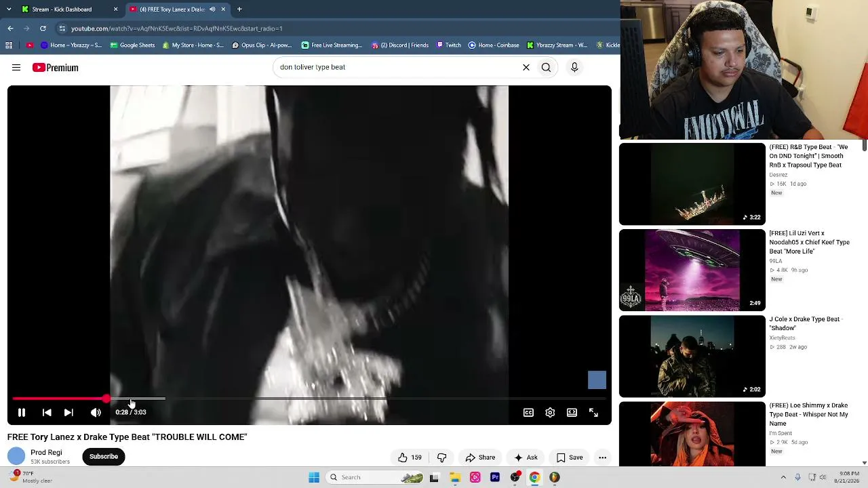868x488 pixels.
Task: Show hidden system tray icons
Action: tap(783, 477)
